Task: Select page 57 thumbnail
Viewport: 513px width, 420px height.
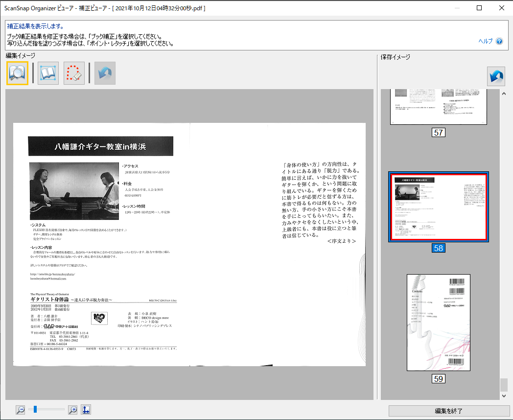Action: click(439, 107)
